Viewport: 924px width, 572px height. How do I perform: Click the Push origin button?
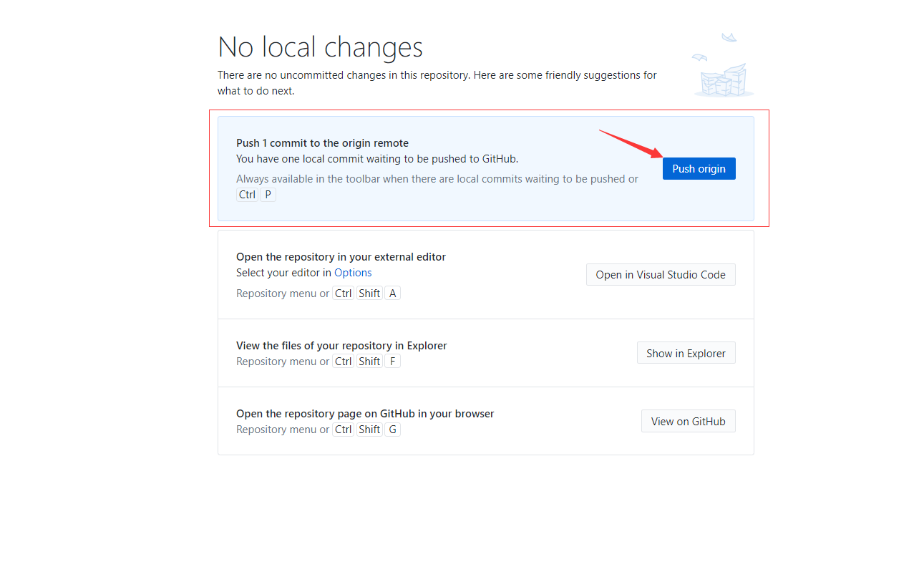[x=699, y=168]
